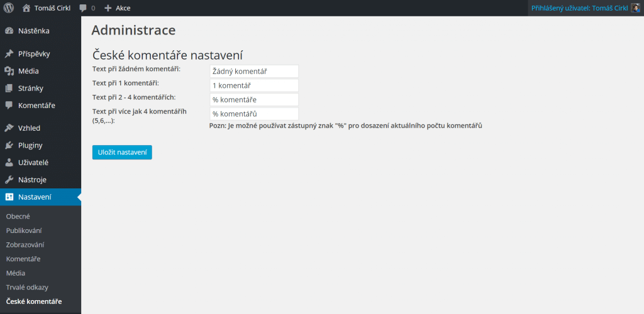644x314 pixels.
Task: Click the Příspěvky pin icon
Action: pyautogui.click(x=9, y=54)
